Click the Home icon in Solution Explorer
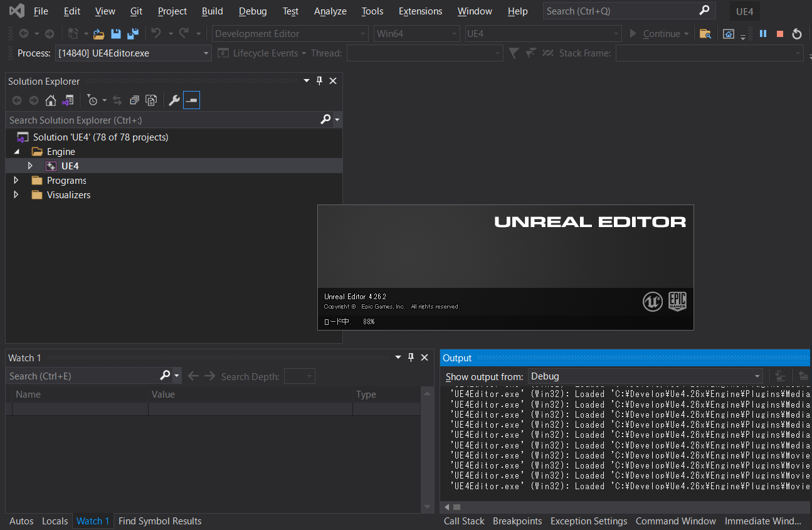 click(x=51, y=100)
